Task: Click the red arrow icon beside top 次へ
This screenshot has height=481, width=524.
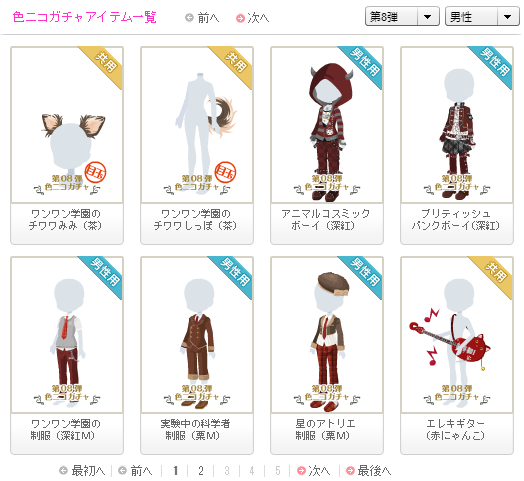Action: pyautogui.click(x=240, y=18)
